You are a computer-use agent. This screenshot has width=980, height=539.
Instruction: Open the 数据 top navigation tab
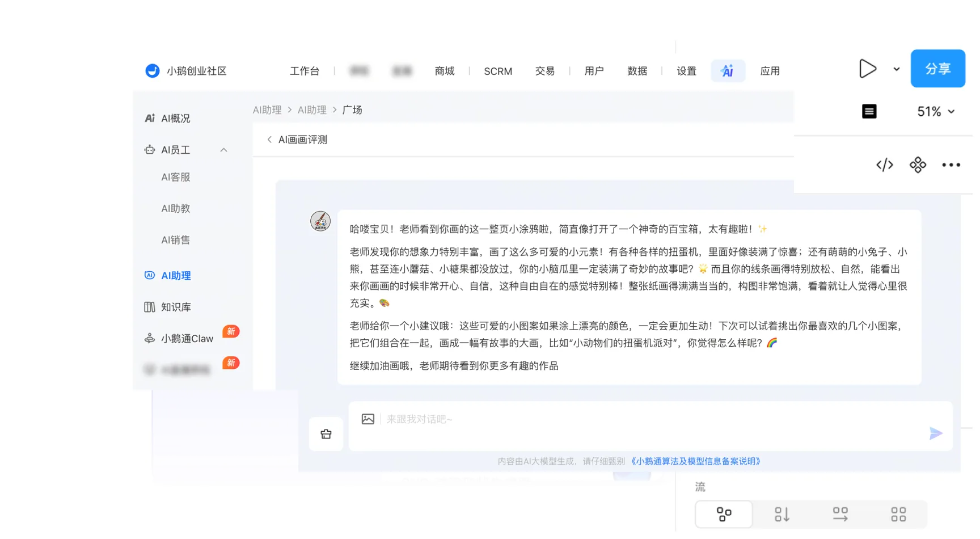click(637, 71)
